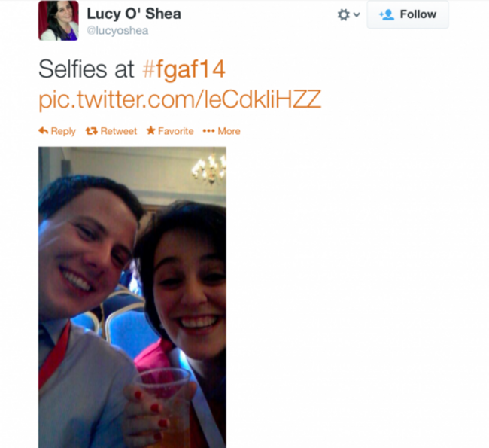Select the Reply text label

(x=63, y=131)
